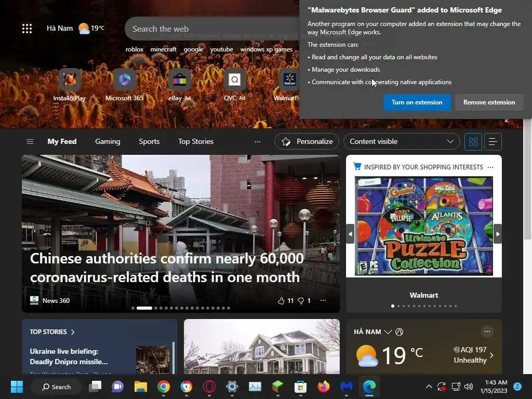Open the feed hamburger menu
Screen dimensions: 532x399
point(30,141)
